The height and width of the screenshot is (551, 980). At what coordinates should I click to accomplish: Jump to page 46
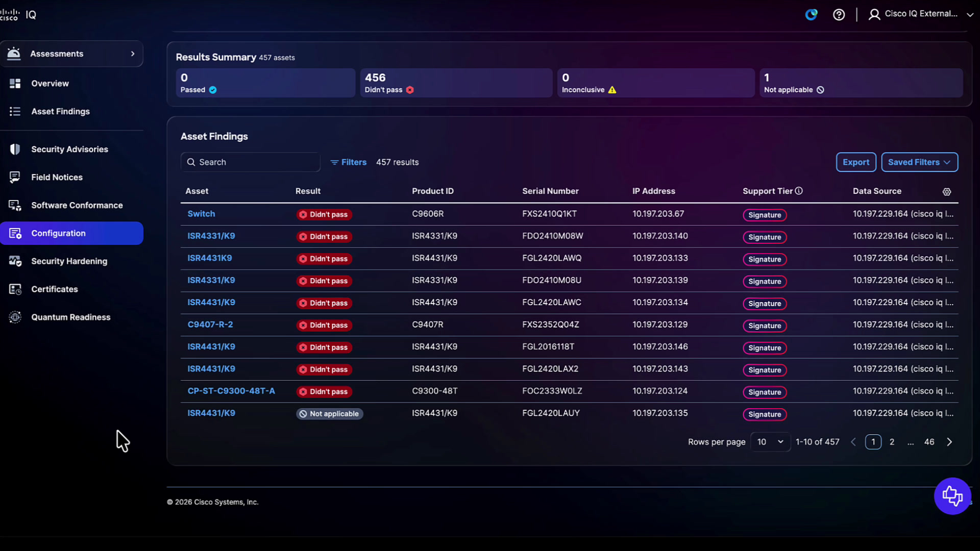[929, 442]
